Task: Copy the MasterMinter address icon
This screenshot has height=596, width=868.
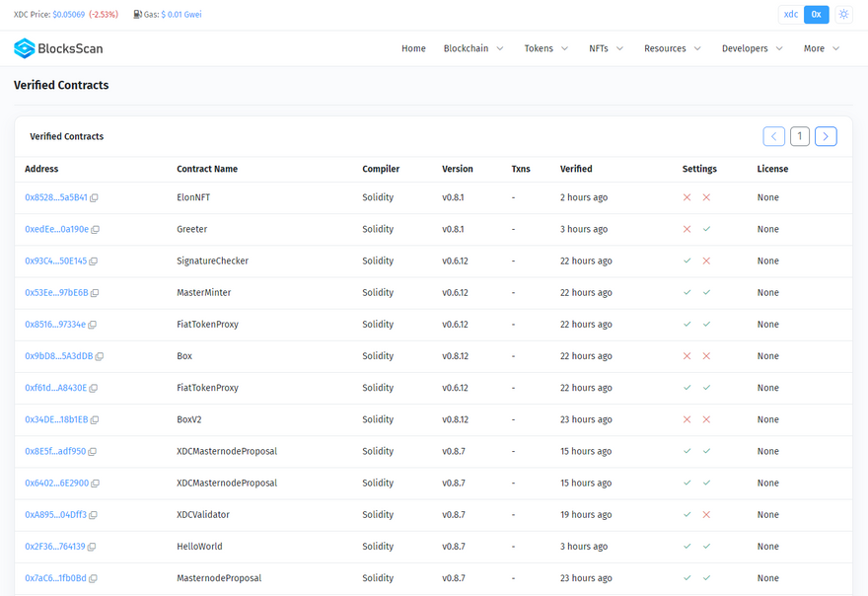Action: (95, 293)
